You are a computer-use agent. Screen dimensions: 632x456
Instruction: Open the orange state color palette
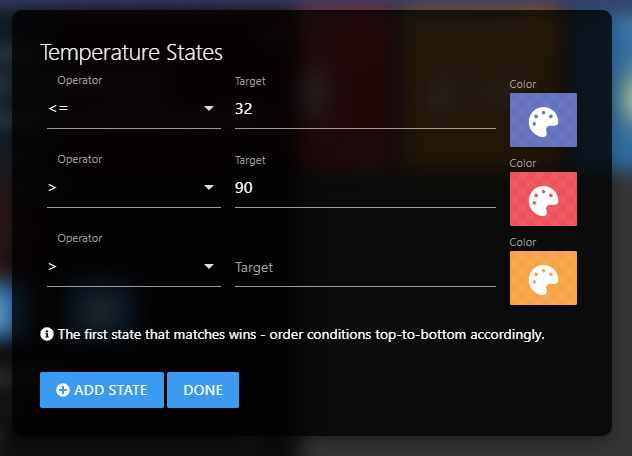click(543, 278)
